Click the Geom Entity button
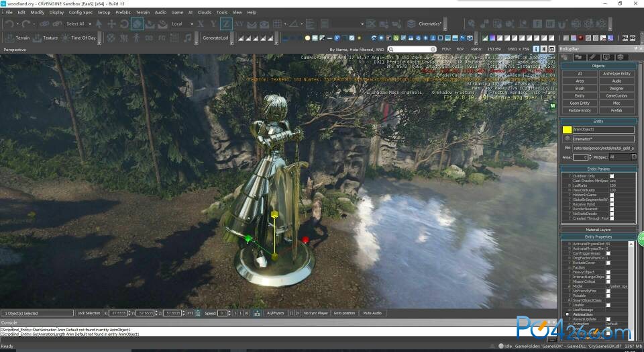Image resolution: width=644 pixels, height=352 pixels. [x=580, y=103]
